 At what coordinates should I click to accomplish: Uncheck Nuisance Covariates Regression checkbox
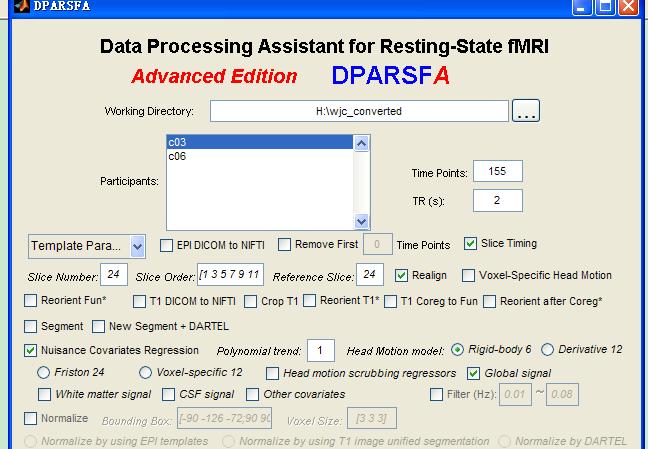click(x=31, y=351)
